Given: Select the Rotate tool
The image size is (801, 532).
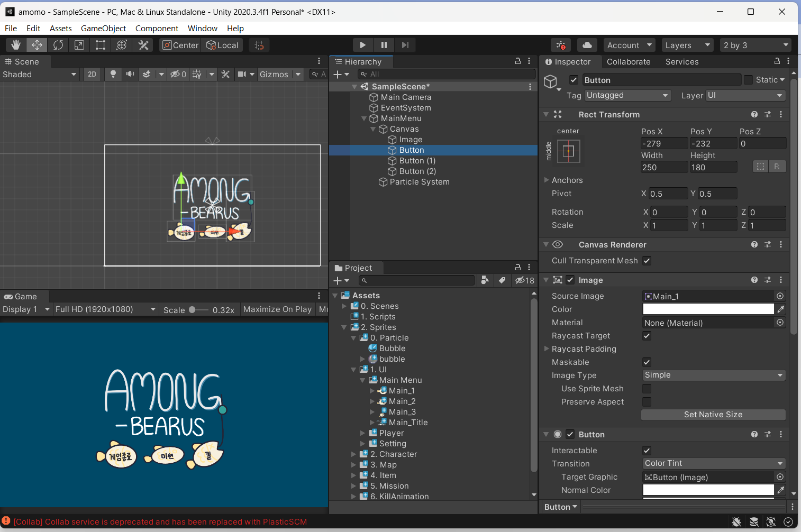Looking at the screenshot, I should (58, 45).
